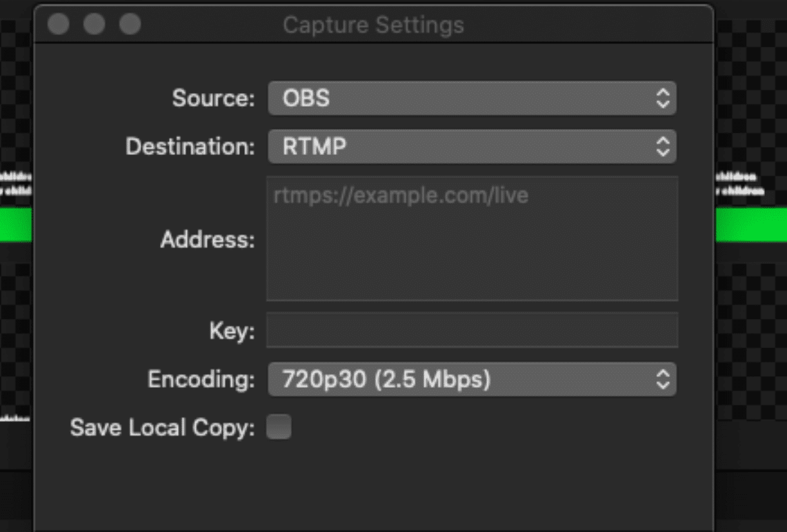Minimize the Capture Settings window
Image resolution: width=787 pixels, height=532 pixels.
(94, 24)
